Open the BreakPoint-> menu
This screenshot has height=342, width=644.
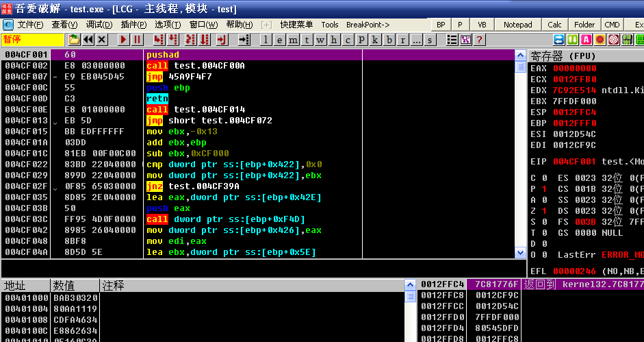[368, 25]
